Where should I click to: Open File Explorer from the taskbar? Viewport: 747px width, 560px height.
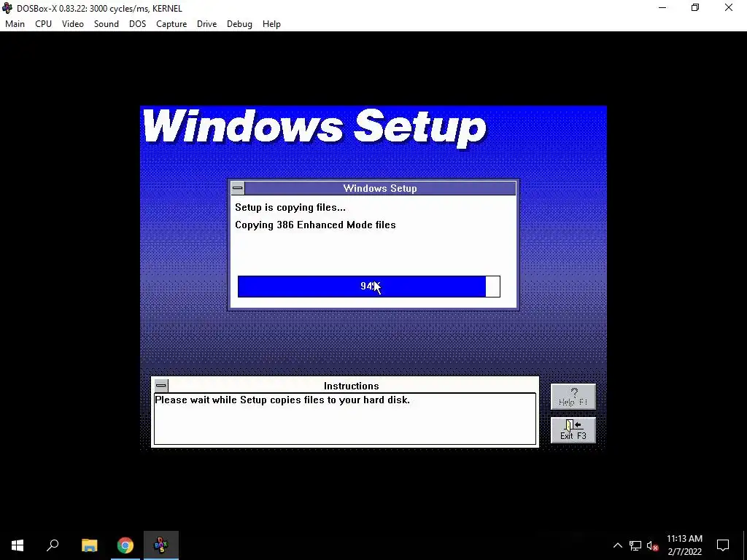(89, 545)
